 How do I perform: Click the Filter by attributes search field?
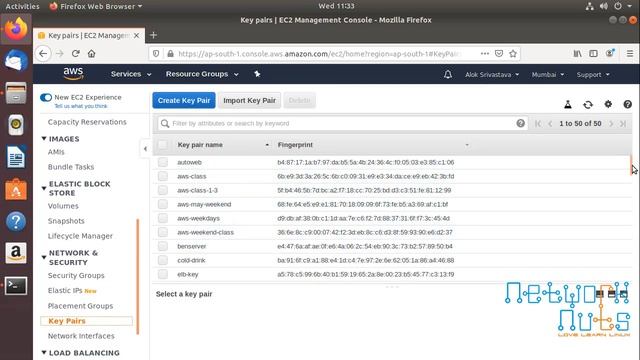click(342, 123)
